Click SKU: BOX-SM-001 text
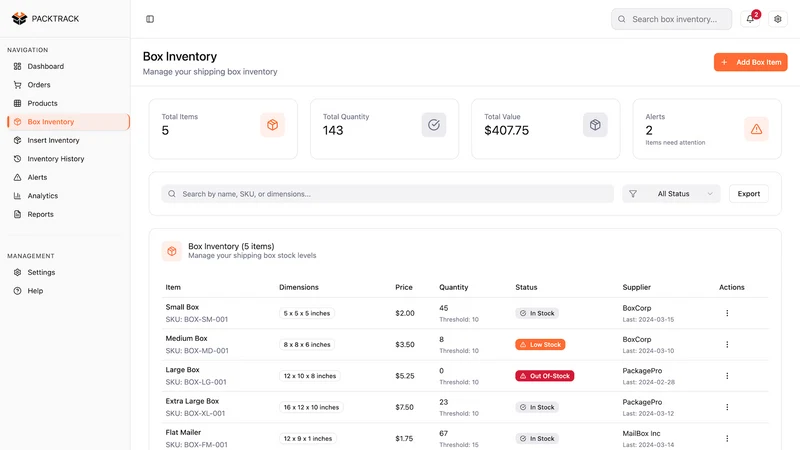Image resolution: width=800 pixels, height=450 pixels. (196, 319)
